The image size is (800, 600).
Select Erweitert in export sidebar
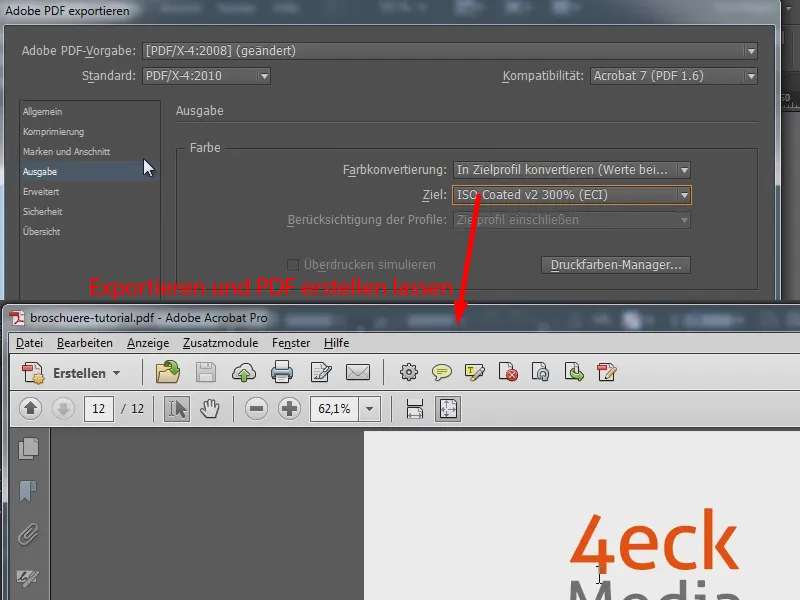pos(90,192)
